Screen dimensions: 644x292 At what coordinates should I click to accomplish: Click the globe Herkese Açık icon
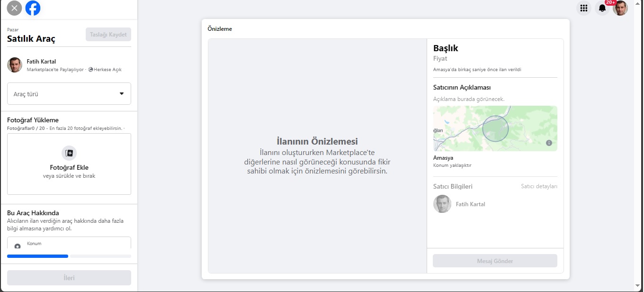(90, 70)
